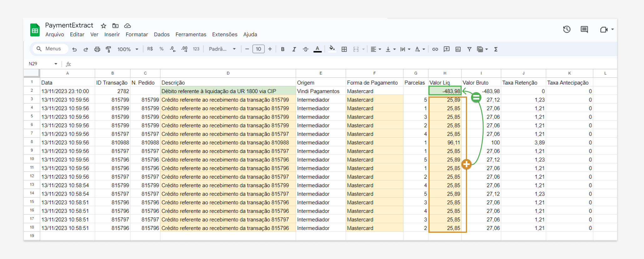Increase font size with plus
The height and width of the screenshot is (259, 644).
point(270,49)
